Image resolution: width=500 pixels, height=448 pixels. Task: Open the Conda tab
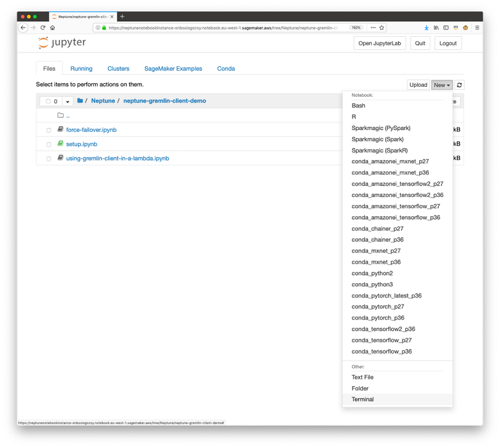click(x=226, y=69)
